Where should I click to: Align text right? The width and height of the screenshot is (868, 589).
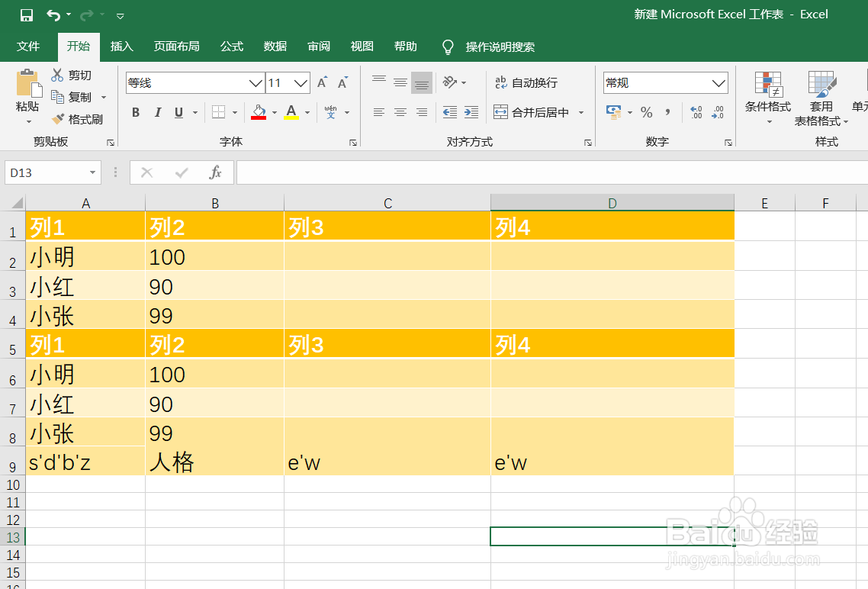click(x=422, y=112)
